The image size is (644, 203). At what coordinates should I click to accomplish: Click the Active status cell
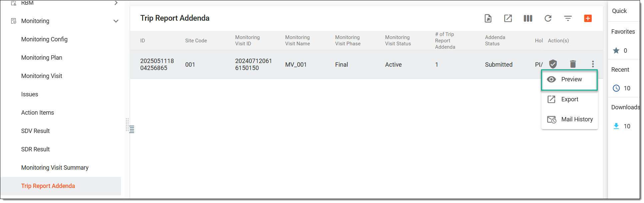point(393,65)
